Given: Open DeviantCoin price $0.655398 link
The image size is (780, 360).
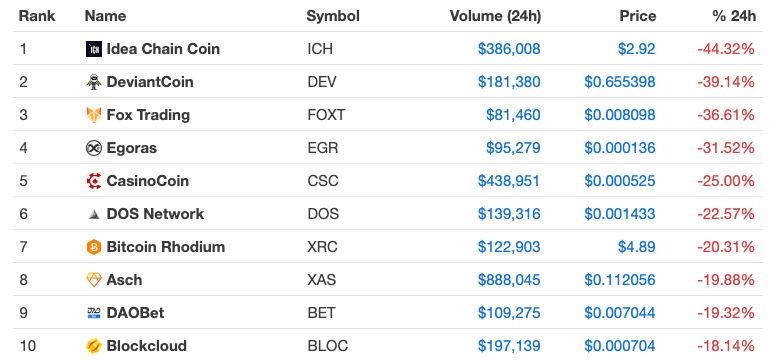Looking at the screenshot, I should pyautogui.click(x=620, y=82).
